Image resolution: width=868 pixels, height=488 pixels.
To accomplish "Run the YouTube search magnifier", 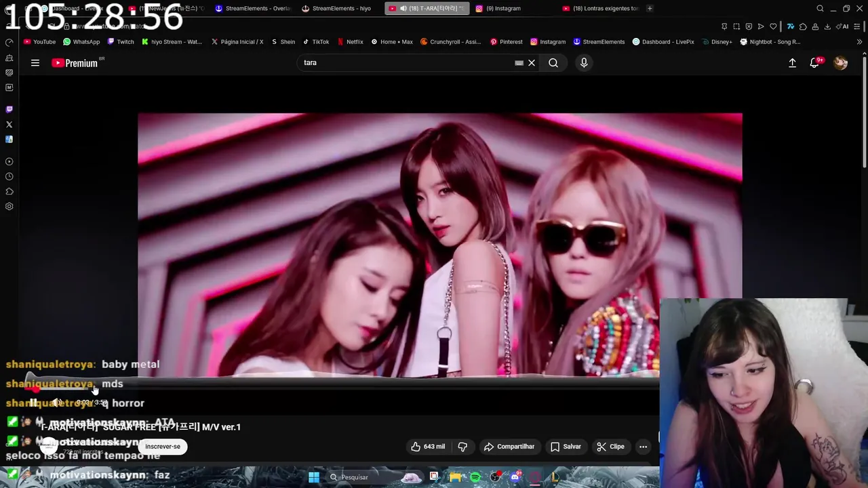I will [x=553, y=63].
